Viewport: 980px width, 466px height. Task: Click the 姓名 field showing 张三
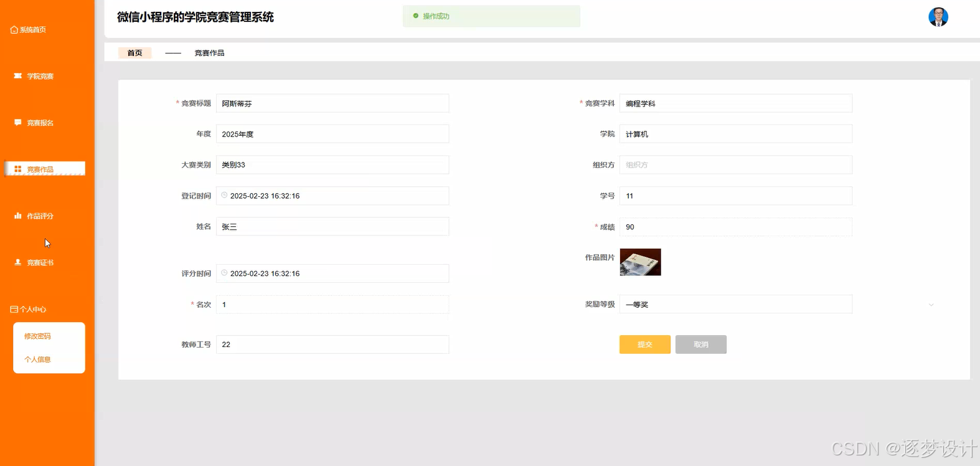click(332, 227)
